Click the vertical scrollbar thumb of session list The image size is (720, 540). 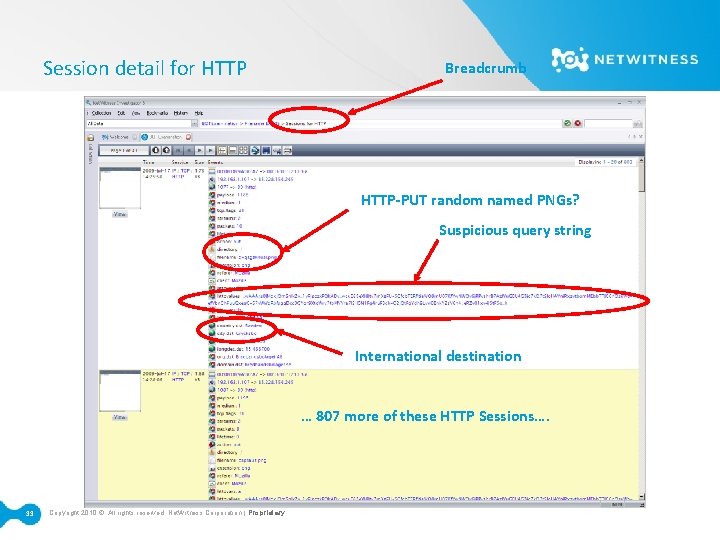point(641,178)
